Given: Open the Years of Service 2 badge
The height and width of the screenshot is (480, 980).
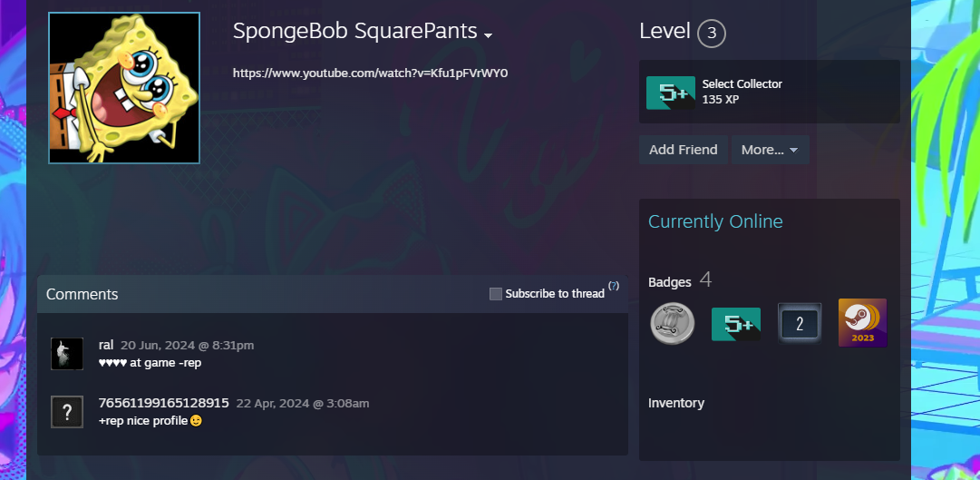Looking at the screenshot, I should [800, 323].
